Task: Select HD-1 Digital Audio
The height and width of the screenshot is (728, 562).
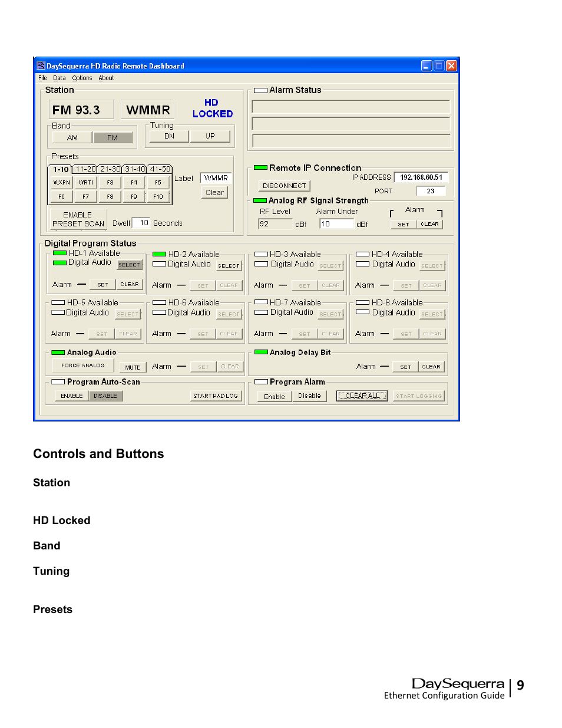Action: tap(130, 265)
